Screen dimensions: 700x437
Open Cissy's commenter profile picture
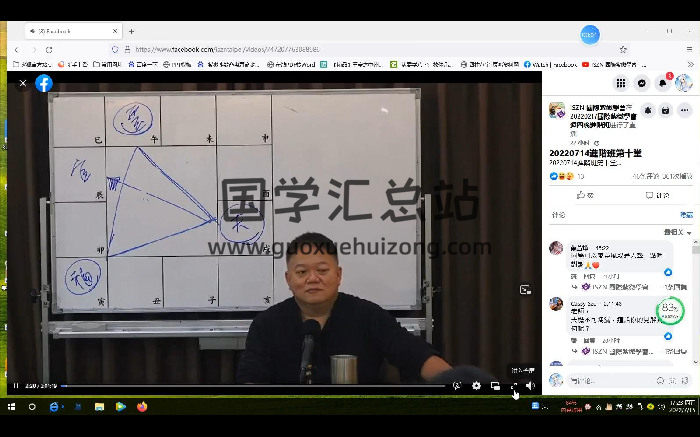pos(556,304)
